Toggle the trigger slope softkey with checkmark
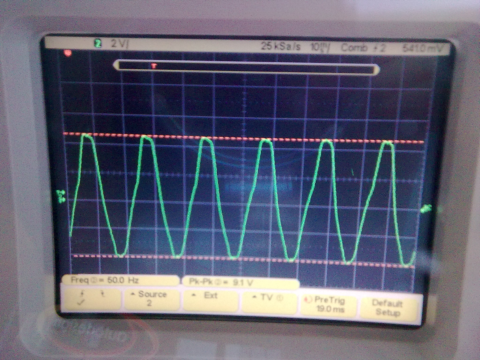Viewport: 480px width, 360px height. pos(92,299)
